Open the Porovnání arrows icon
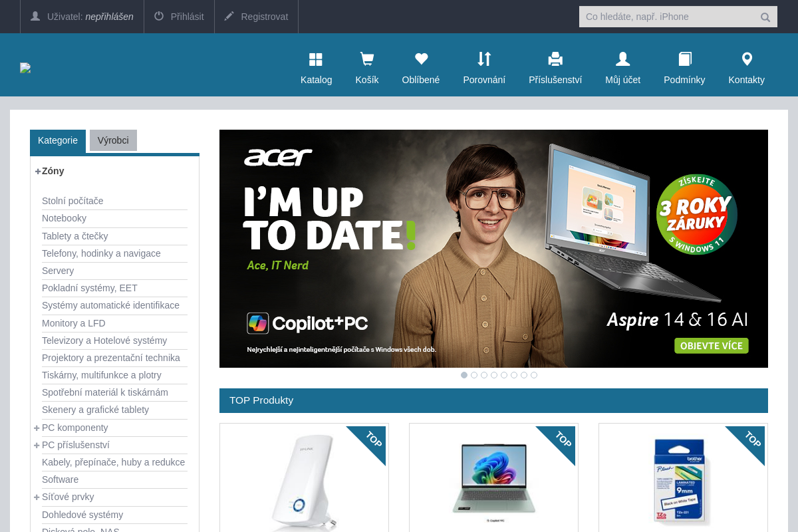 [x=484, y=59]
